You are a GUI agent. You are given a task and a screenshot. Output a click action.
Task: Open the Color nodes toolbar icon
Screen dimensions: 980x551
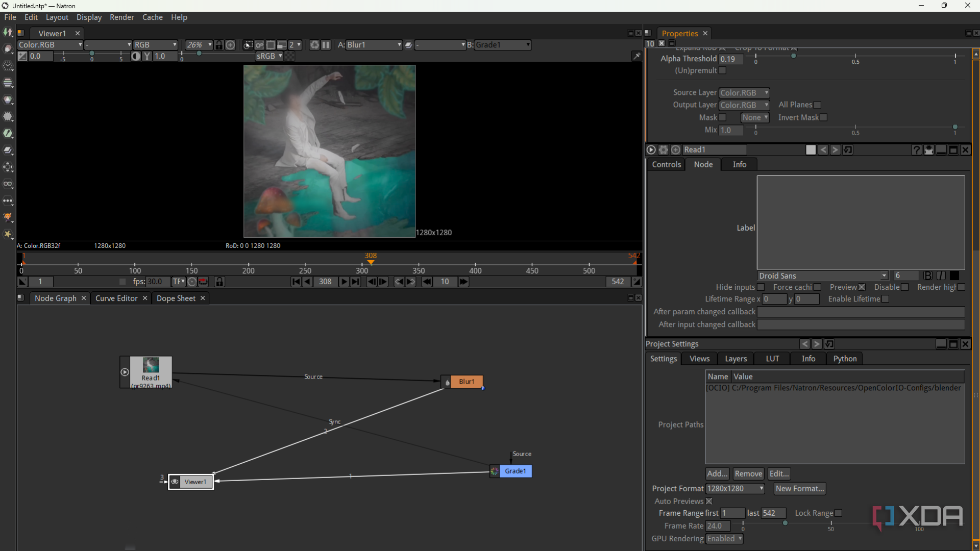pyautogui.click(x=8, y=99)
